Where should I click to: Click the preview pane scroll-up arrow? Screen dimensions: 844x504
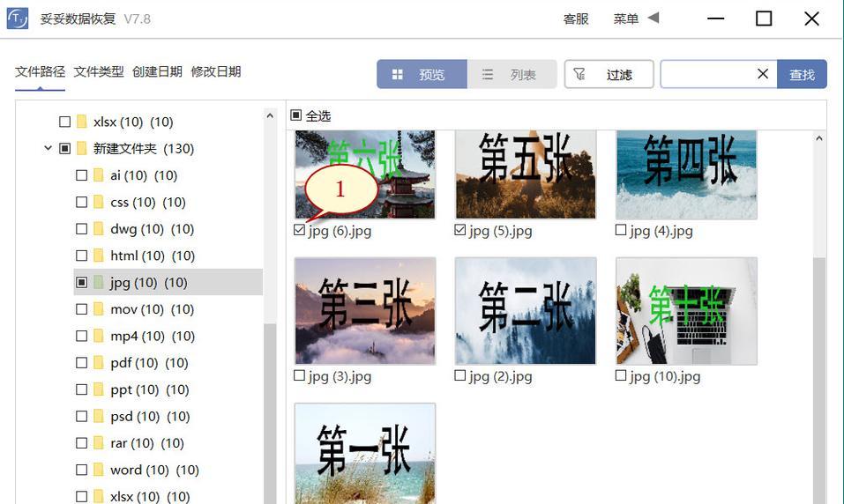pos(818,138)
